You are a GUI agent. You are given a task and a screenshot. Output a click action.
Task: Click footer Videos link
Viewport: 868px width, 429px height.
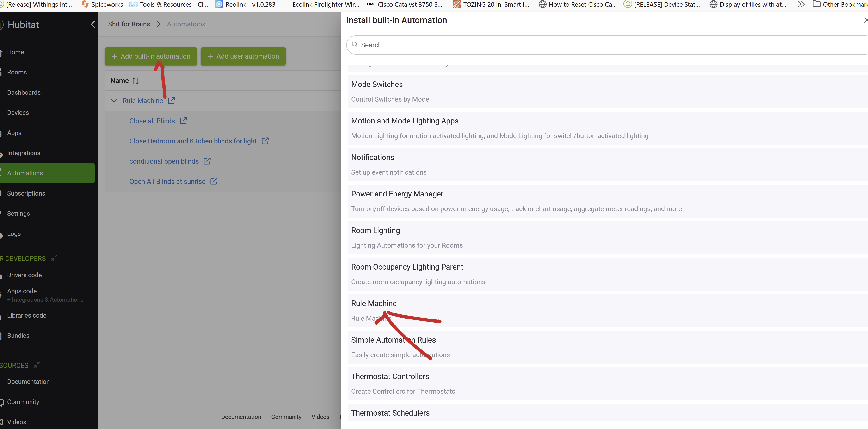(x=320, y=417)
